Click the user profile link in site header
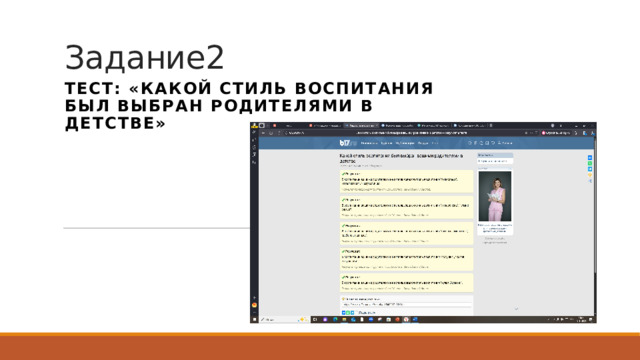The image size is (640, 360). (x=505, y=143)
